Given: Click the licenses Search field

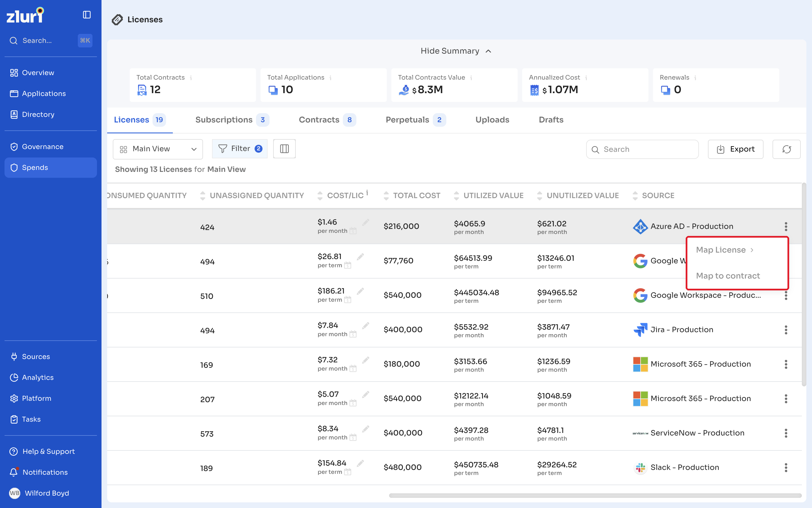Looking at the screenshot, I should (642, 149).
